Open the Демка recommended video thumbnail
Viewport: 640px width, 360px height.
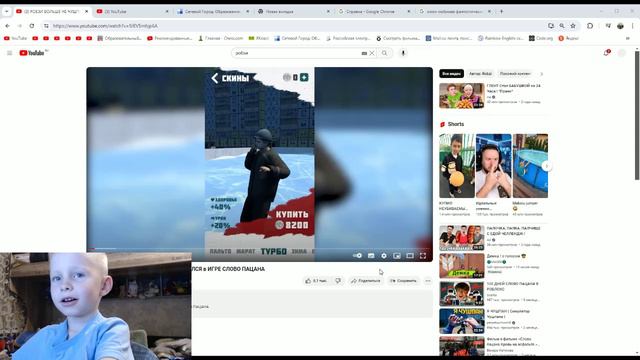click(462, 266)
